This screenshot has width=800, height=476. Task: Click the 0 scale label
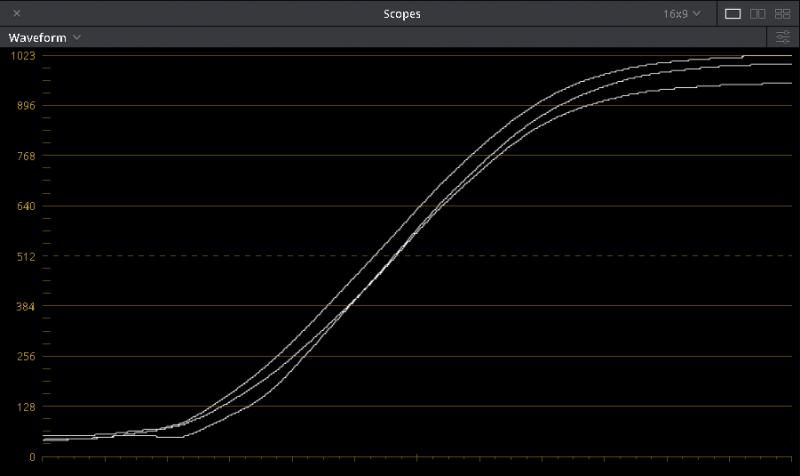(32, 457)
